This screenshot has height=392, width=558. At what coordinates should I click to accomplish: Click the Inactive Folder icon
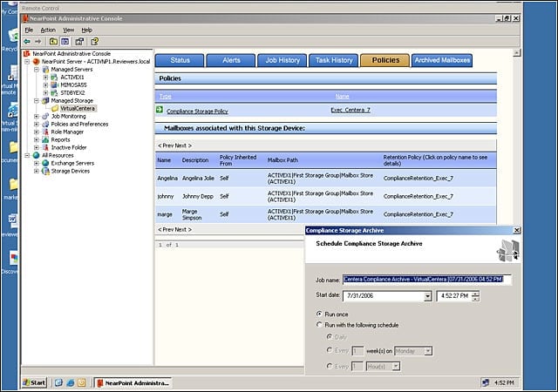click(x=45, y=147)
